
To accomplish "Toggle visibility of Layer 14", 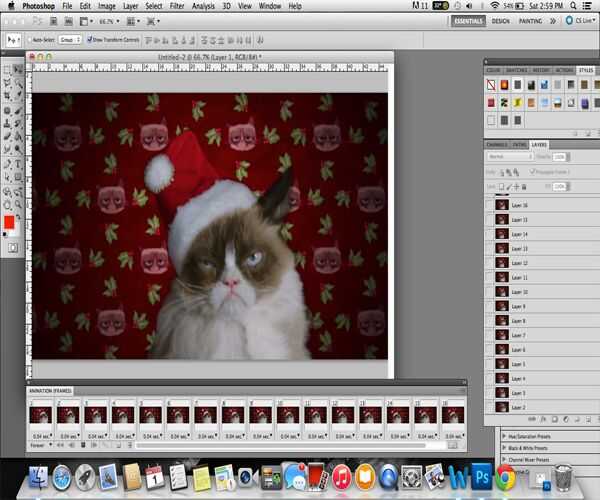I will pyautogui.click(x=489, y=234).
